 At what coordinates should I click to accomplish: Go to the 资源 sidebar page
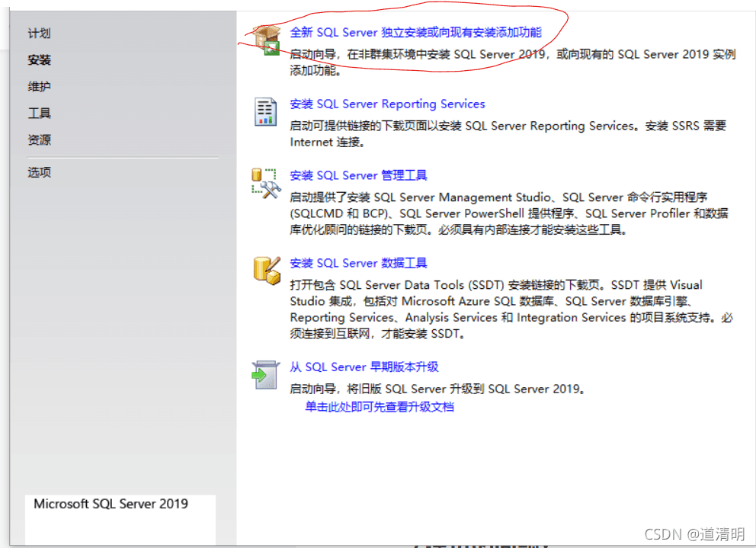39,140
